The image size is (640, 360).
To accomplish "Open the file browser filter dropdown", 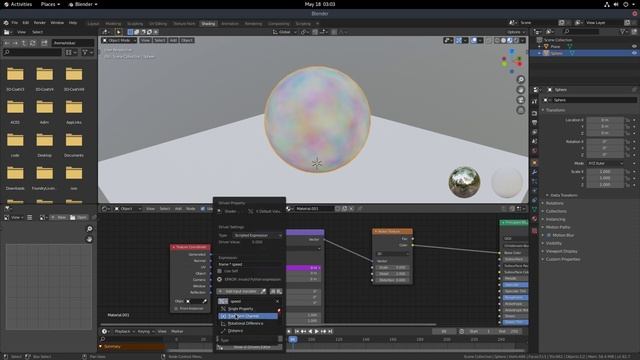I will click(87, 52).
